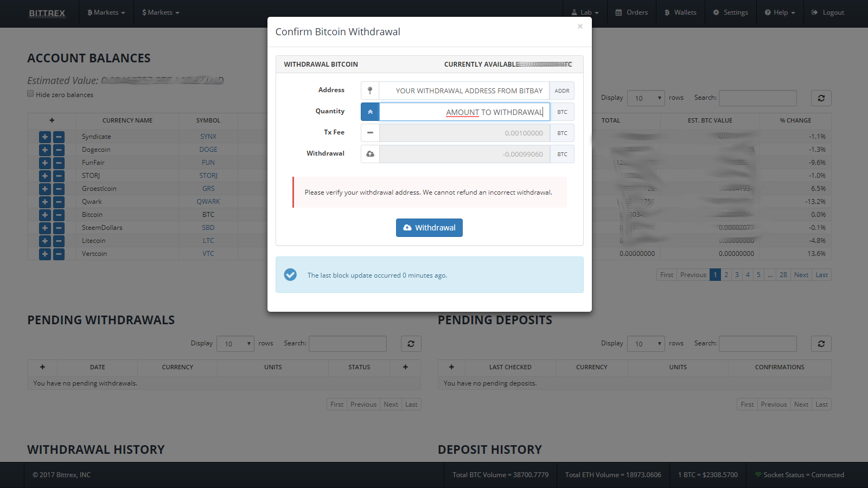This screenshot has width=868, height=488.
Task: Refresh the account balances table
Action: tap(821, 98)
